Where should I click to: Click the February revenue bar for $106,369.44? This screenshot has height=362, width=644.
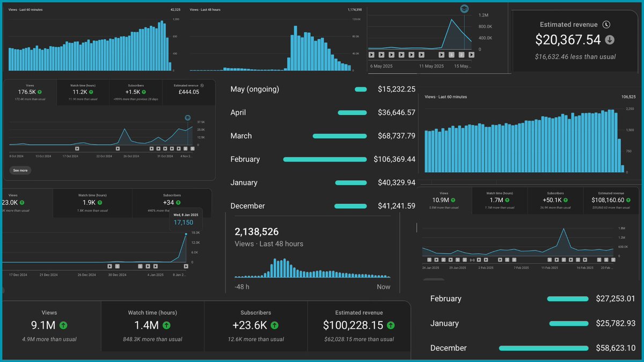click(x=325, y=159)
